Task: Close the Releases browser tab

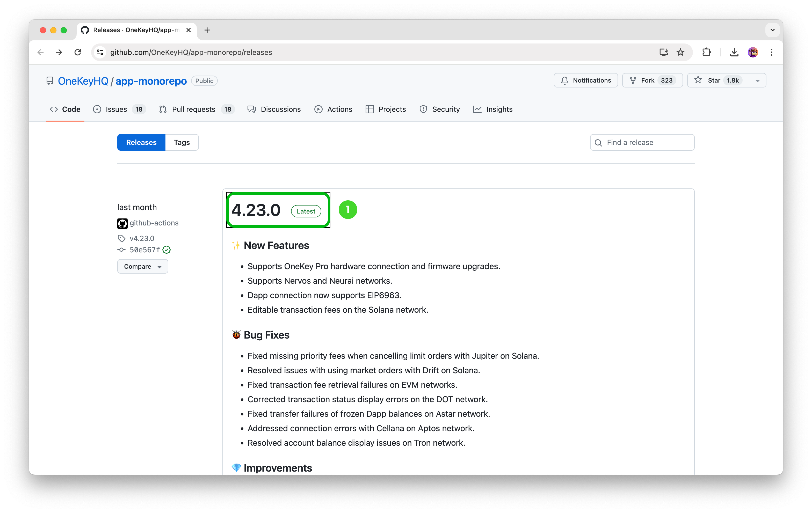Action: tap(189, 30)
